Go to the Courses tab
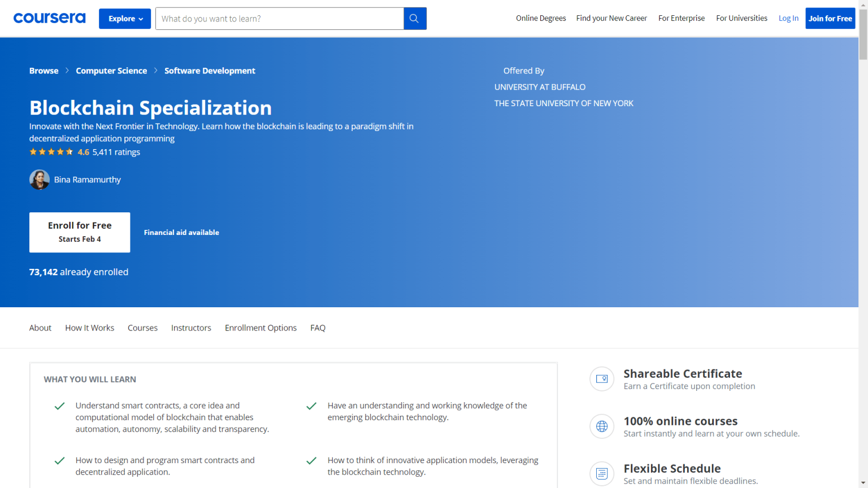This screenshot has width=868, height=488. (142, 328)
